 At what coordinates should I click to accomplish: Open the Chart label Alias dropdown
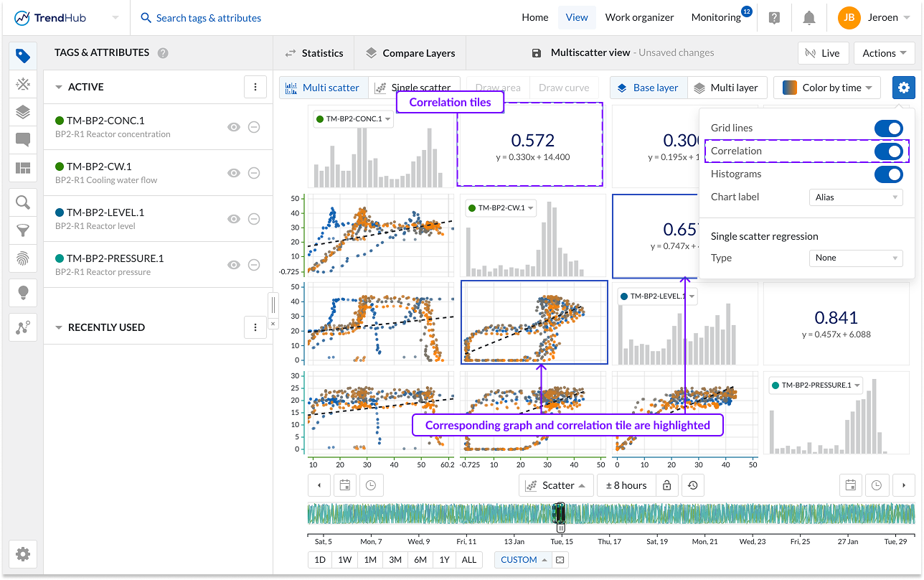click(855, 197)
